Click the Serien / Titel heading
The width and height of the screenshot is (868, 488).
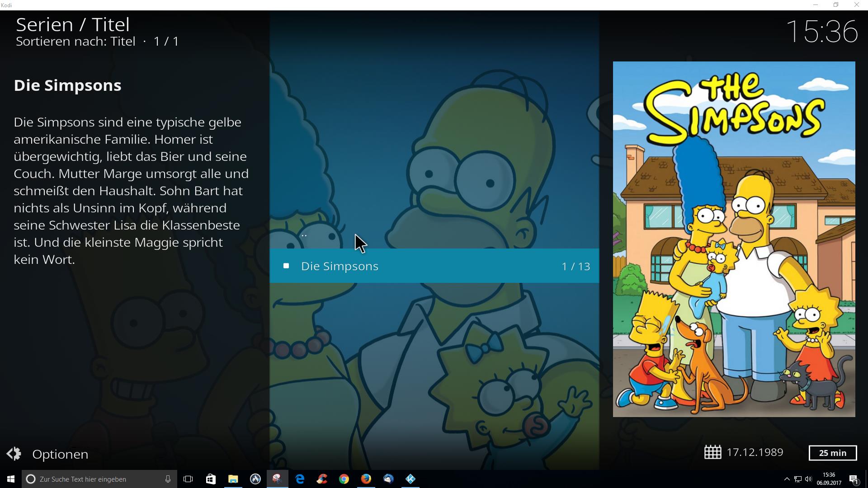click(x=73, y=24)
